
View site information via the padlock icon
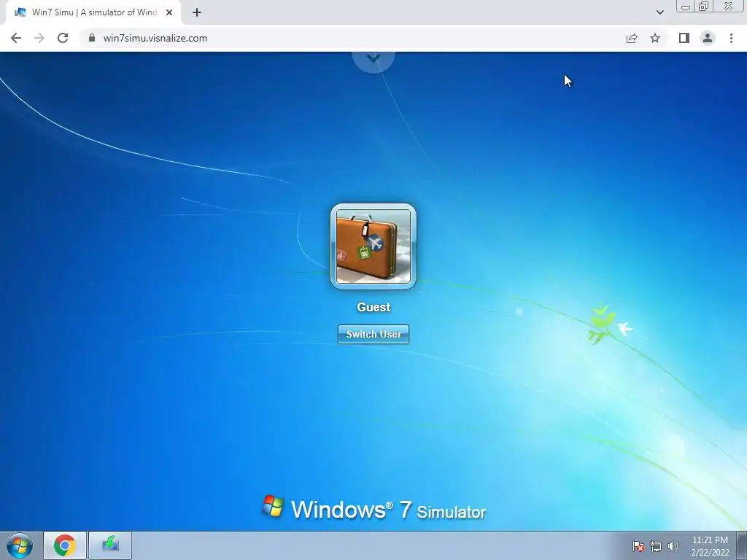(92, 38)
